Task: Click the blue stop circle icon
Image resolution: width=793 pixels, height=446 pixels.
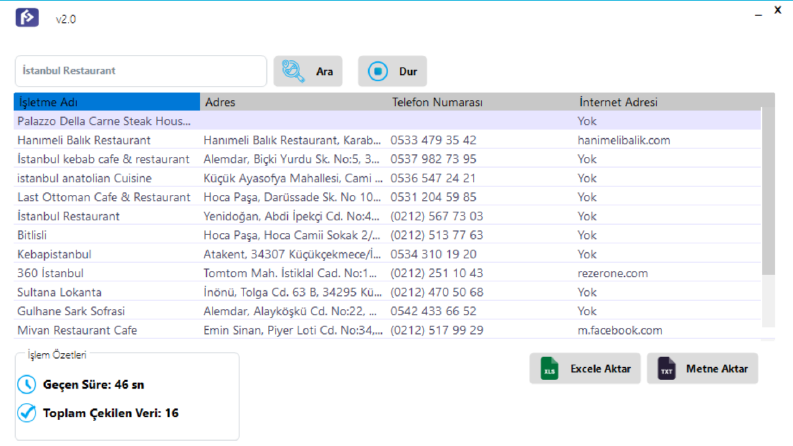Action: [x=377, y=71]
